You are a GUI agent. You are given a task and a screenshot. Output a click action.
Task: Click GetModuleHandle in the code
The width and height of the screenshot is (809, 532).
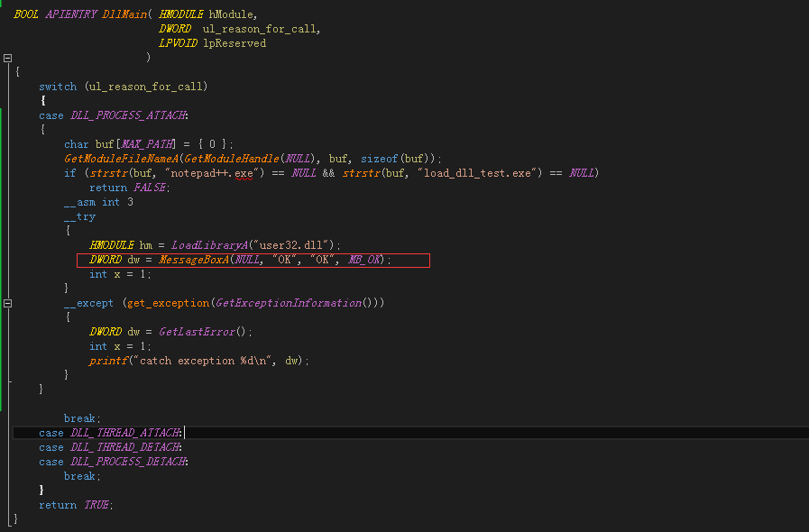pyautogui.click(x=232, y=159)
